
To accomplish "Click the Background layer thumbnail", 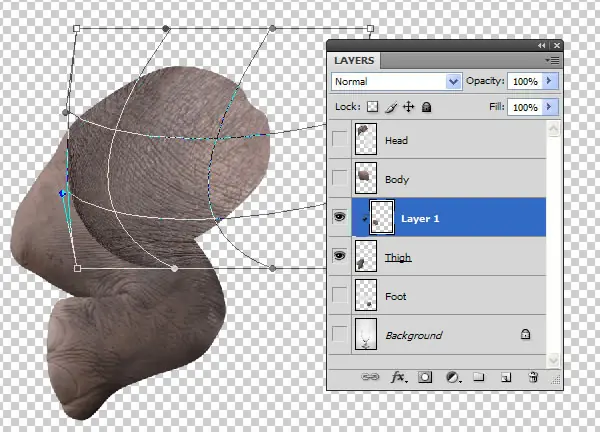I will click(x=366, y=334).
